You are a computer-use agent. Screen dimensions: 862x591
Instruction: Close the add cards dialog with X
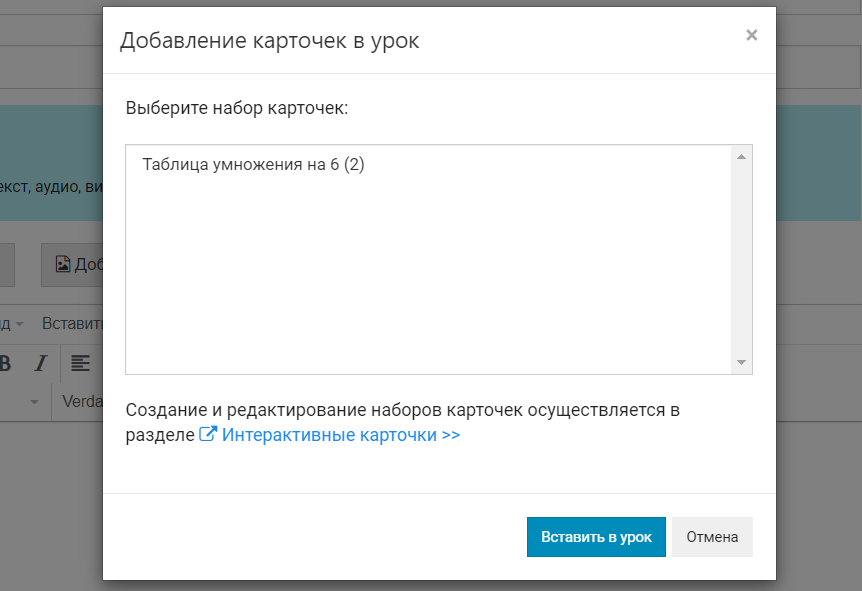pos(751,36)
